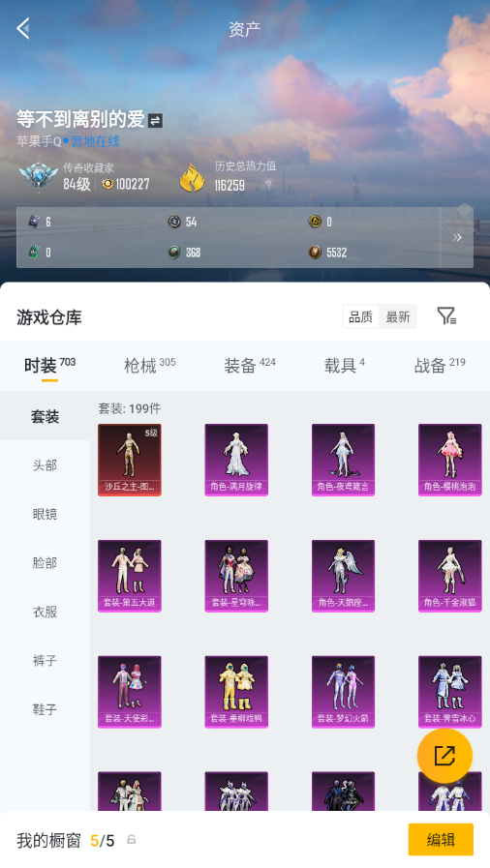Tap the lock icon beside 我的橱窗
490x868 pixels.
pyautogui.click(x=132, y=839)
